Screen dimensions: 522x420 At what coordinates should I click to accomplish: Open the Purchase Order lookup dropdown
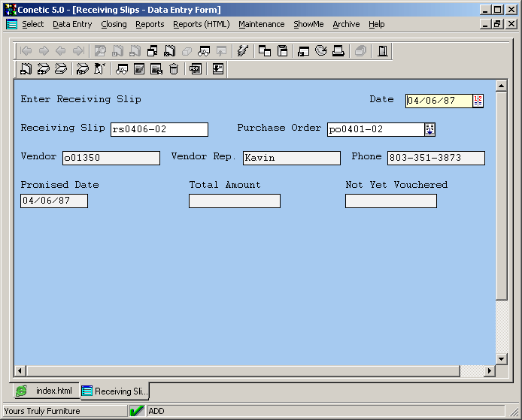(x=429, y=129)
